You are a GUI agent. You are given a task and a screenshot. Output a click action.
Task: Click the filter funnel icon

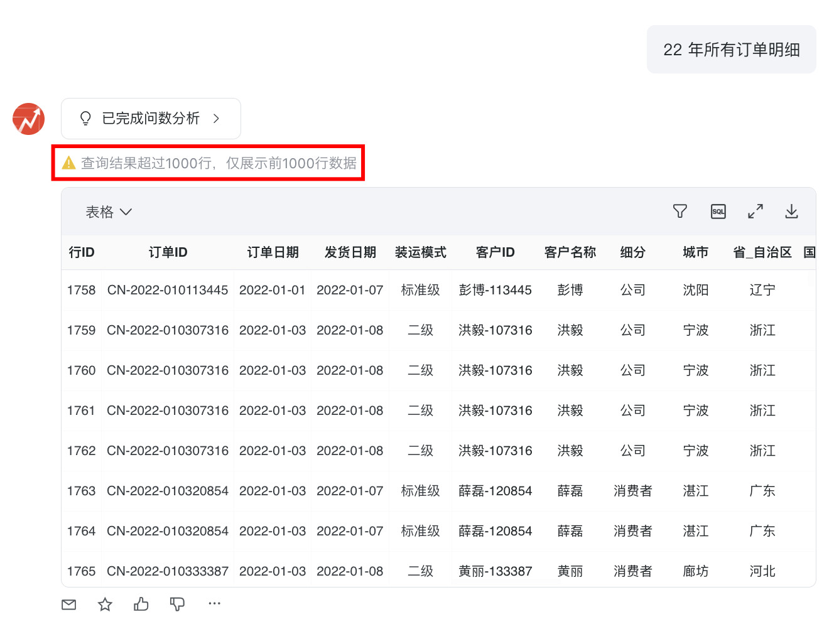click(x=679, y=212)
